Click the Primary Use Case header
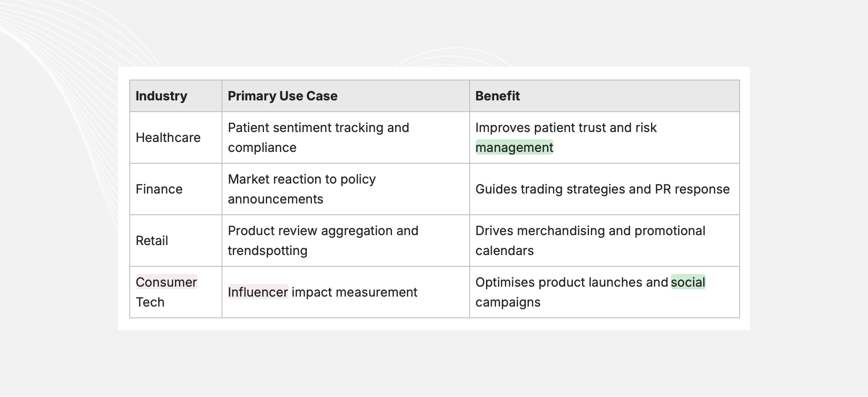This screenshot has height=397, width=868. [x=283, y=96]
